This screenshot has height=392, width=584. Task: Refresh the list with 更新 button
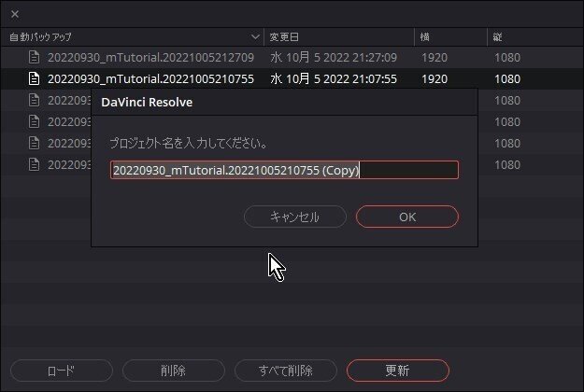point(398,371)
